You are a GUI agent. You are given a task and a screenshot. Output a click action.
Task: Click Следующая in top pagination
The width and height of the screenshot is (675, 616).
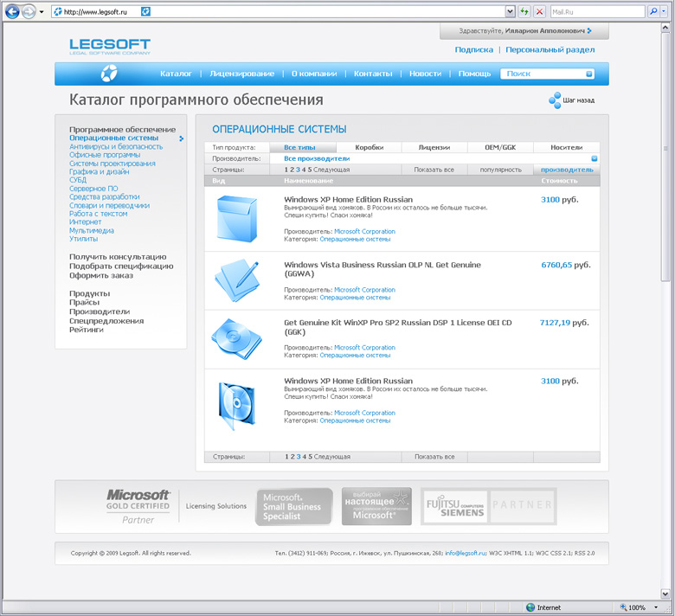(x=331, y=170)
